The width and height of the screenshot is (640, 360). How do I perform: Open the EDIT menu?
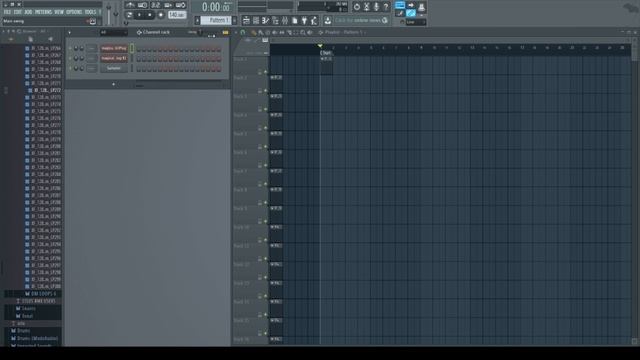click(x=18, y=12)
